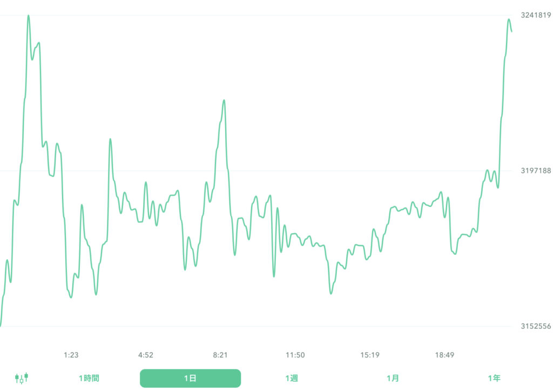Click the highest peak of the price line
Image resolution: width=553 pixels, height=392 pixels.
[28, 16]
